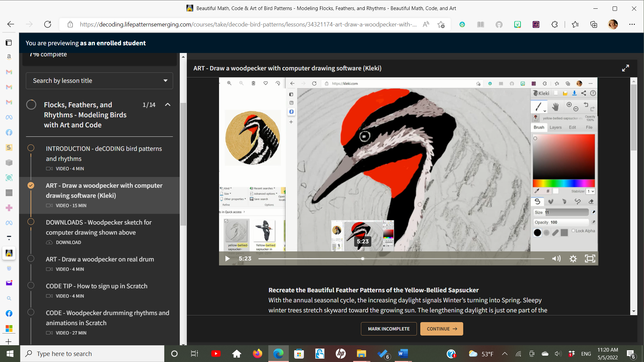
Task: Uncheck ART Kleki lesson completion circle
Action: (31, 185)
